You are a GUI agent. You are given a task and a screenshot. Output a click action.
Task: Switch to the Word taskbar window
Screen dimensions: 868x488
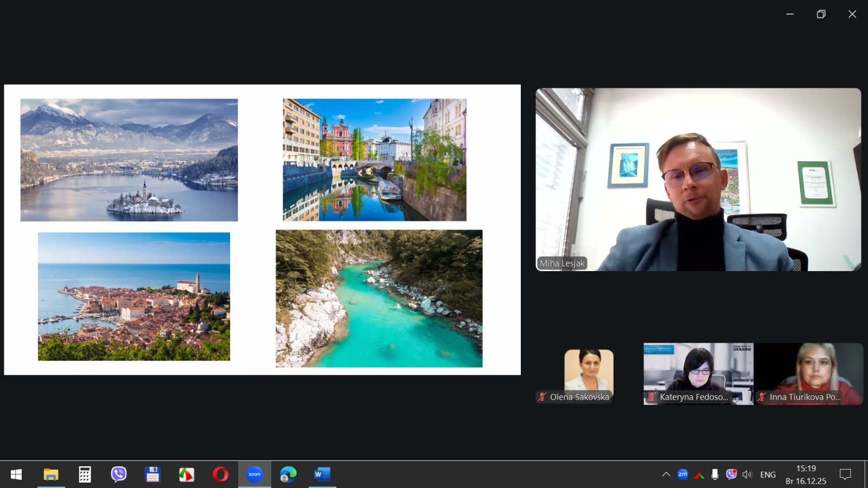pyautogui.click(x=322, y=475)
